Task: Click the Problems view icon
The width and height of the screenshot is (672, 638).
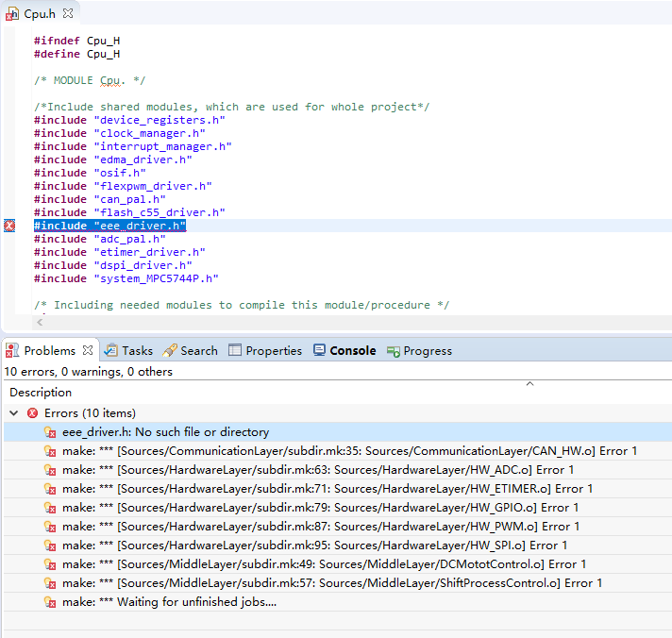Action: [12, 350]
